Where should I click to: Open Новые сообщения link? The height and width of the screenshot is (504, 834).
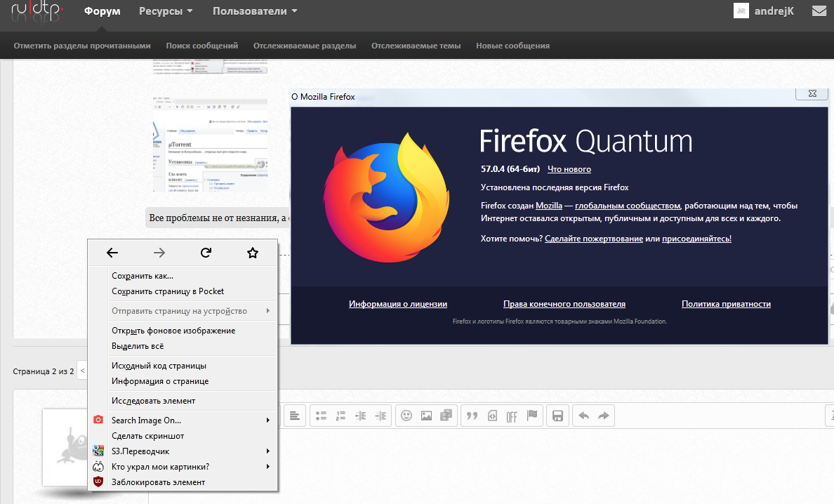click(x=512, y=46)
